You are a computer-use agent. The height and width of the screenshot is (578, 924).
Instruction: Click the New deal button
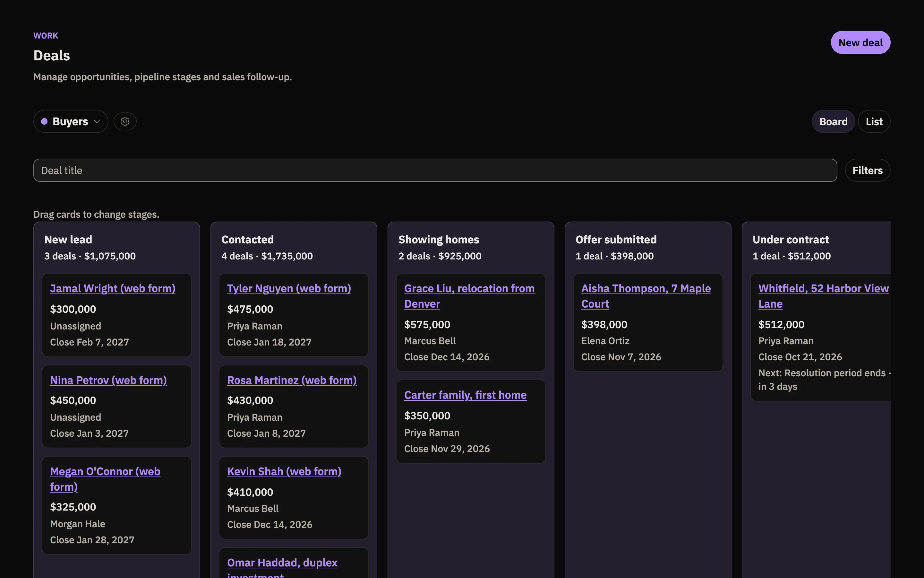tap(860, 42)
